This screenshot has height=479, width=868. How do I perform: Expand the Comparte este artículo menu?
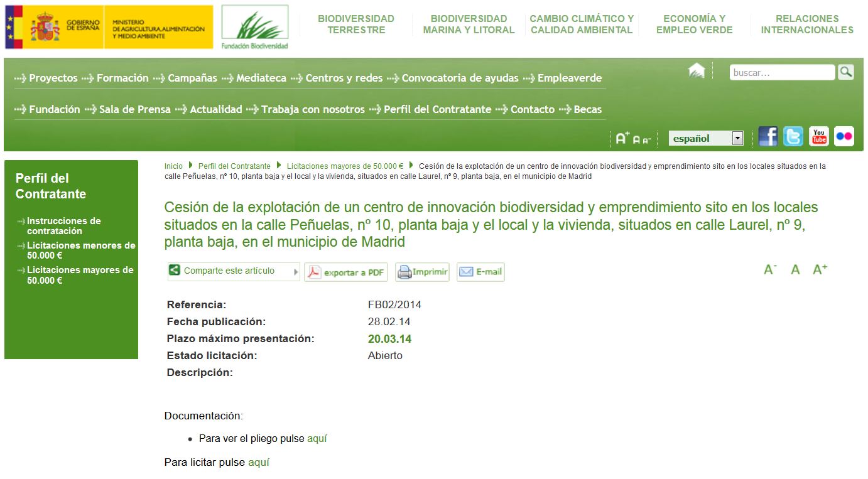coord(234,271)
